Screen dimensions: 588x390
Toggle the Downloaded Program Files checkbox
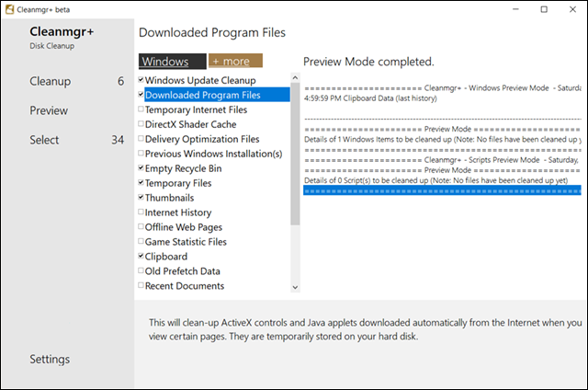[141, 94]
